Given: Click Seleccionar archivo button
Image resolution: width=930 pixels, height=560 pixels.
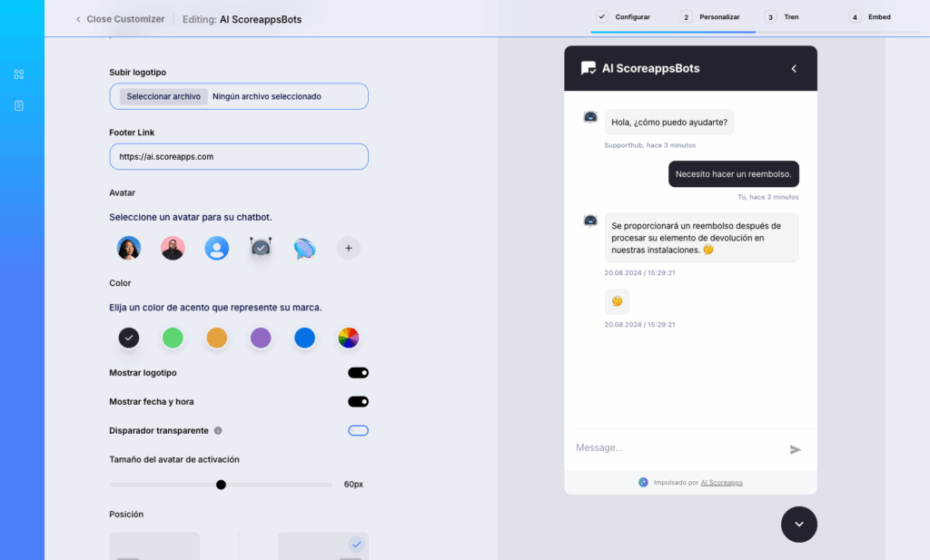Looking at the screenshot, I should click(x=163, y=96).
